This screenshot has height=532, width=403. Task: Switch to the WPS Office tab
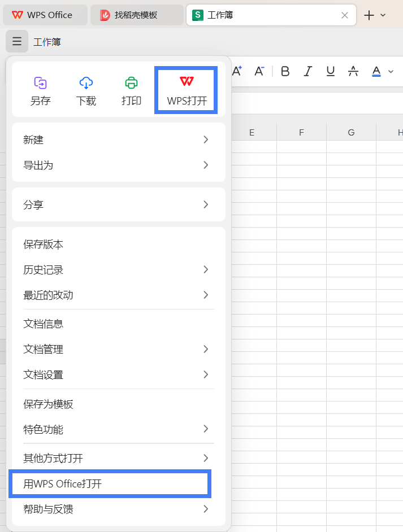(x=45, y=15)
